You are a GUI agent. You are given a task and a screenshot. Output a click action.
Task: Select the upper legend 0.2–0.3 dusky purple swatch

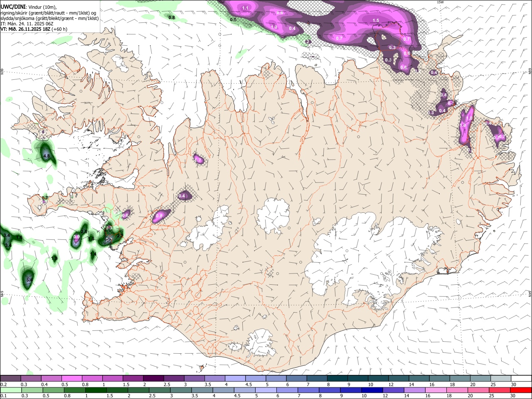(x=10, y=378)
